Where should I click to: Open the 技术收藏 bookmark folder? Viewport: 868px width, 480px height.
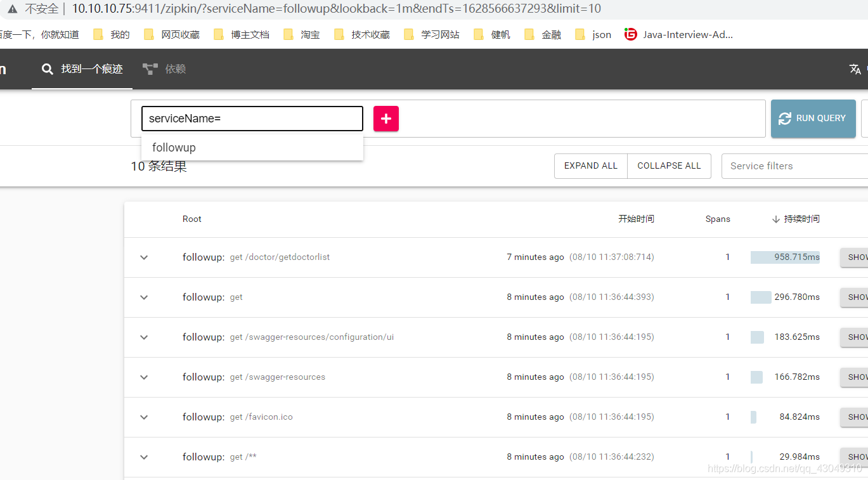362,34
